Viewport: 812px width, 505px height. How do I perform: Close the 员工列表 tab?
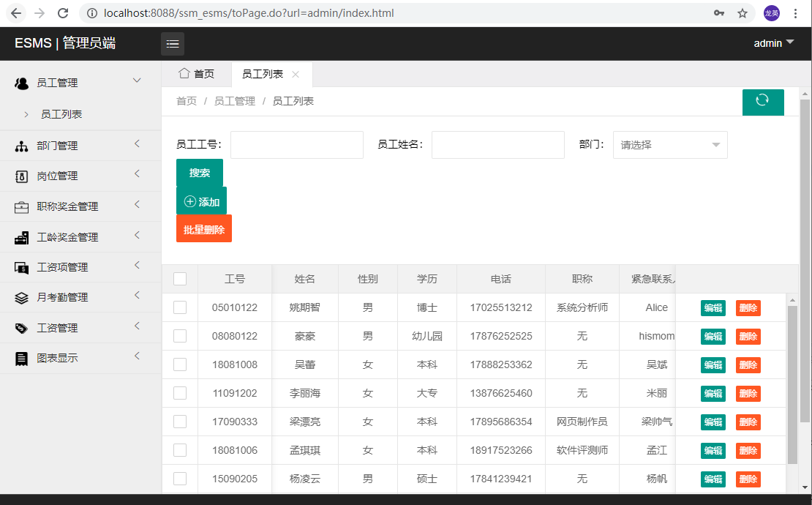(296, 75)
